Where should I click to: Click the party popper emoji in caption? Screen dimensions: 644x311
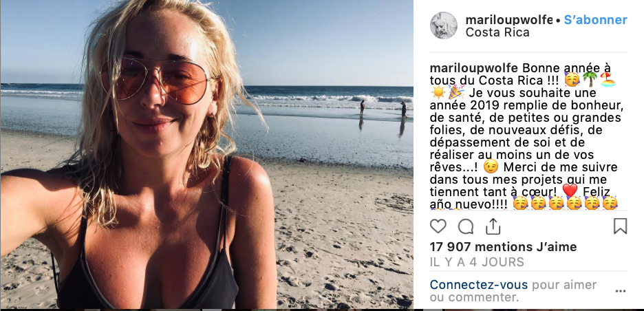(x=456, y=92)
